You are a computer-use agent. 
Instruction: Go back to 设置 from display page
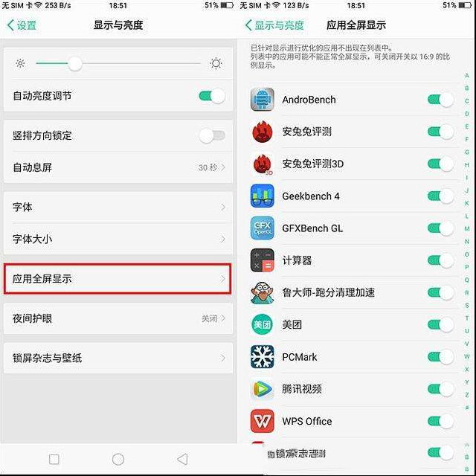point(22,25)
